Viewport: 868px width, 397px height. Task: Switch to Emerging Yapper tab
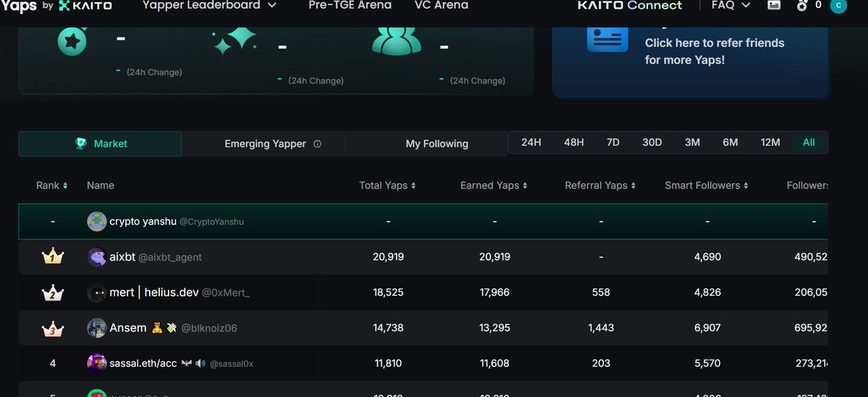click(x=265, y=143)
